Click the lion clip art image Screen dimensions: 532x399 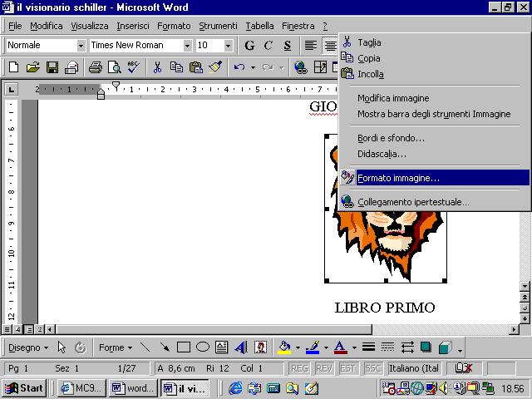pos(386,246)
